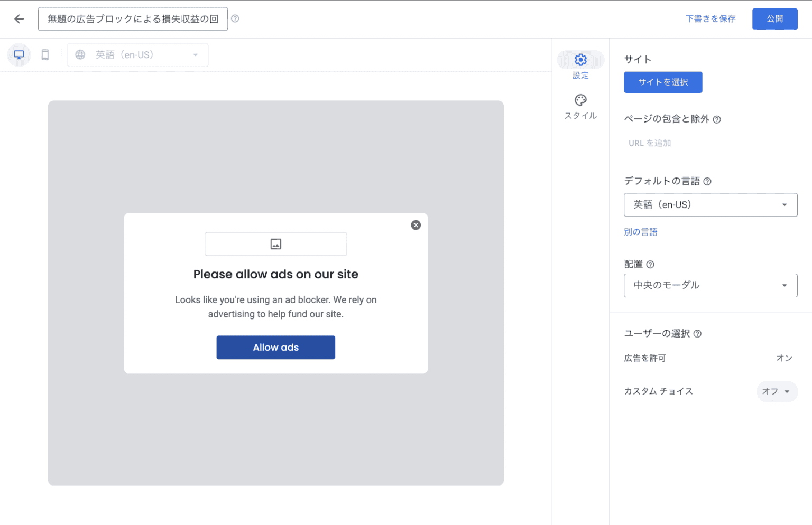Open the 設定 tab
This screenshot has width=812, height=525.
[580, 65]
